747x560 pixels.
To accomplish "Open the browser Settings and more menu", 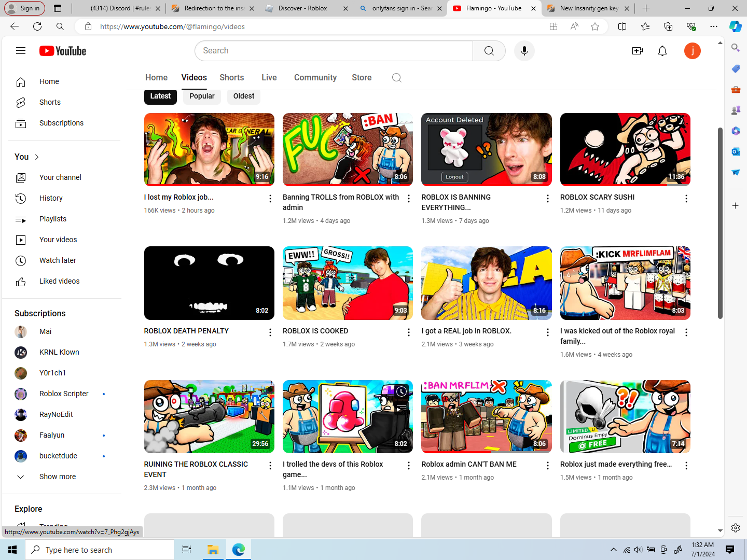I will point(714,26).
